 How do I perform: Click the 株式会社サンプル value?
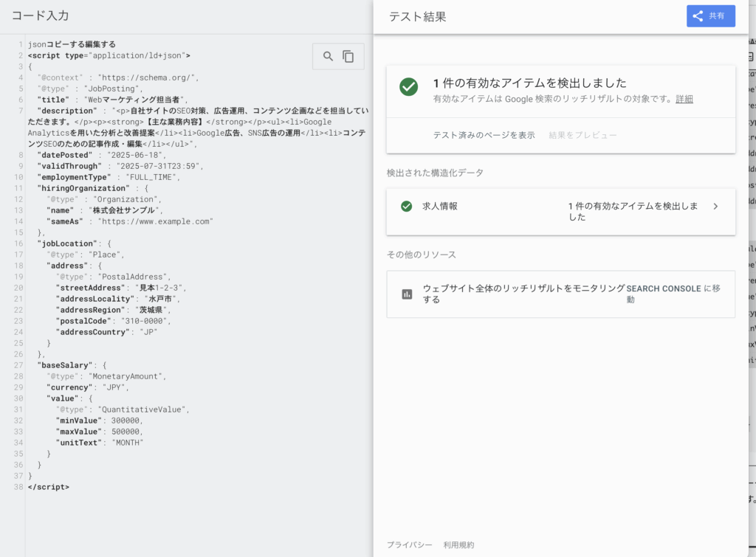point(123,210)
